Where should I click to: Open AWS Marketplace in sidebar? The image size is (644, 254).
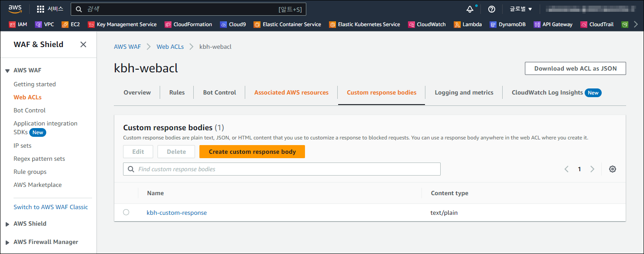[x=38, y=185]
